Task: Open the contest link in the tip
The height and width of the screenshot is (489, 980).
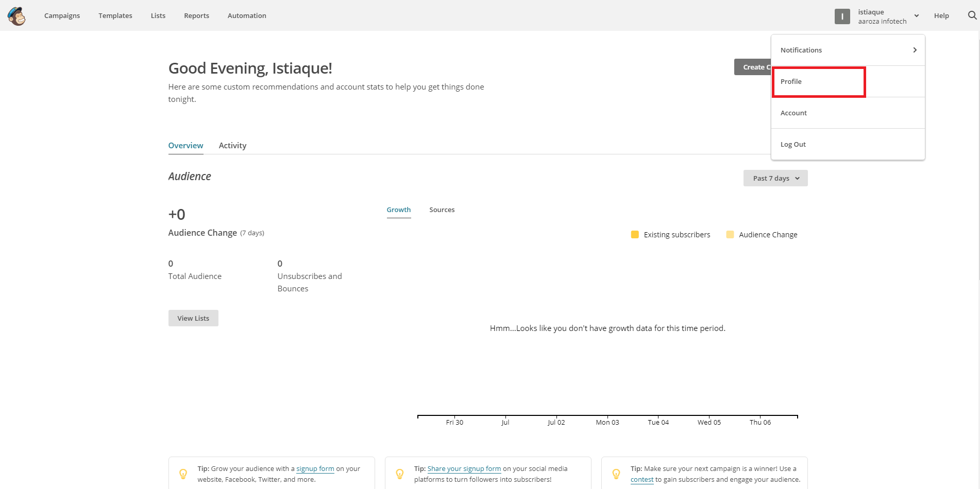Action: point(641,479)
